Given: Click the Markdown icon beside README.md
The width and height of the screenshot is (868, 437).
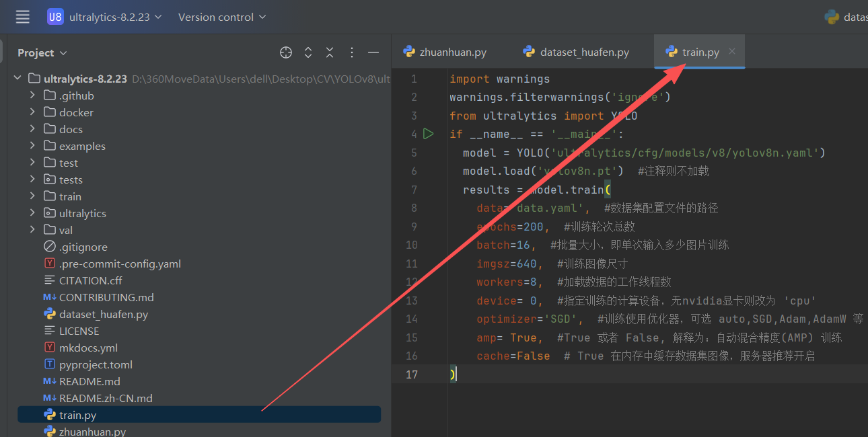Looking at the screenshot, I should [50, 381].
